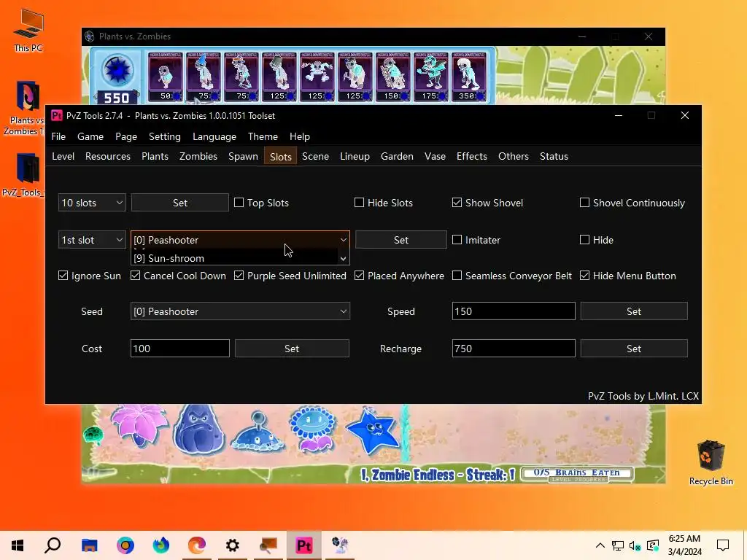Screen dimensions: 747x560
Task: Select the 175-cost zombie seed card
Action: tap(430, 77)
